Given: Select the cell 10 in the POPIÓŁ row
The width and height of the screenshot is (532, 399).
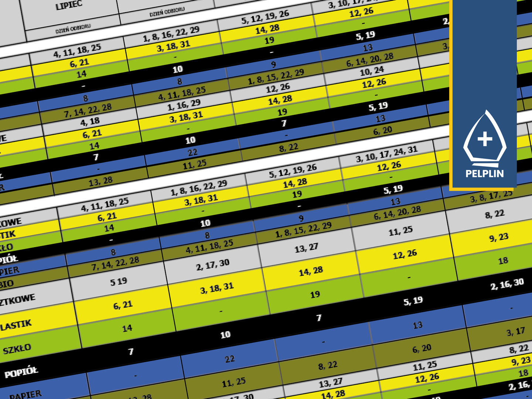Looking at the screenshot, I should click(225, 335).
